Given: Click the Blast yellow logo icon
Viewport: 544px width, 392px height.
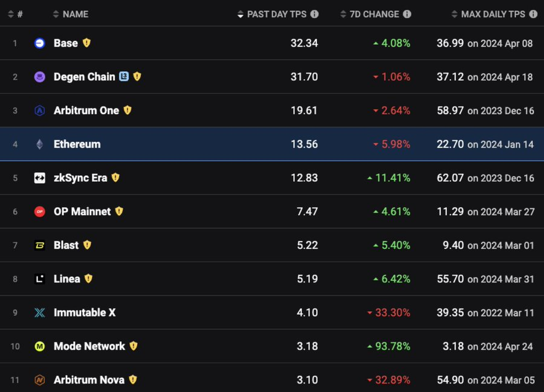Looking at the screenshot, I should pos(39,245).
